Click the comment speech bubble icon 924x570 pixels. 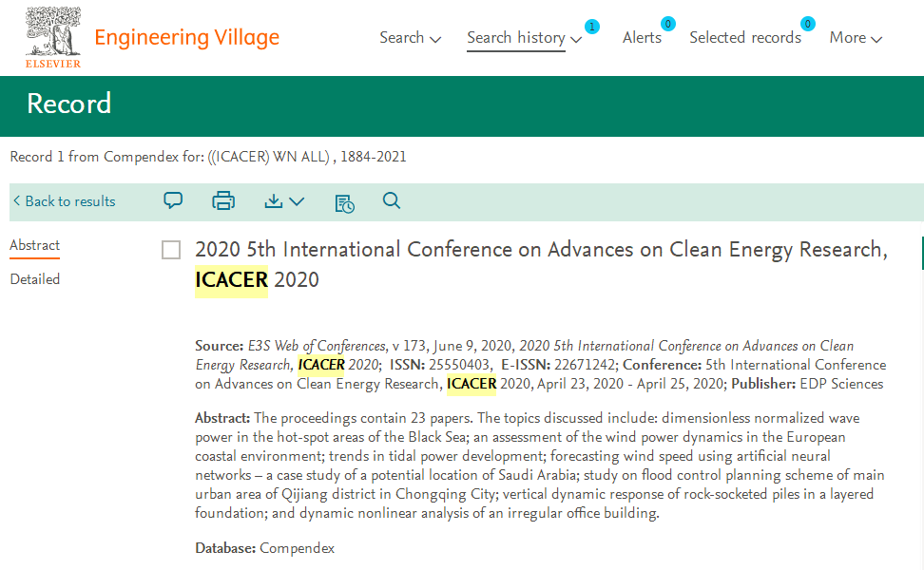click(173, 200)
